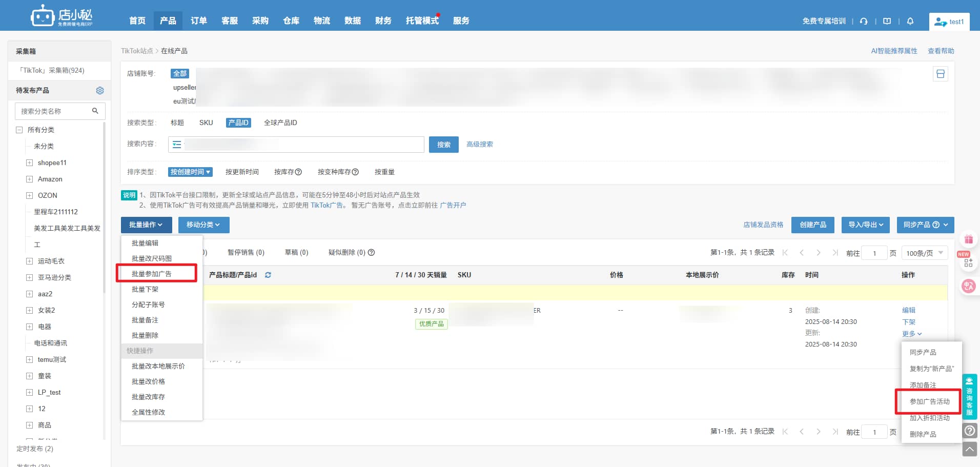Viewport: 980px width, 467px height.
Task: Click the refresh icon beside 产品标题/产品id column
Action: 268,275
